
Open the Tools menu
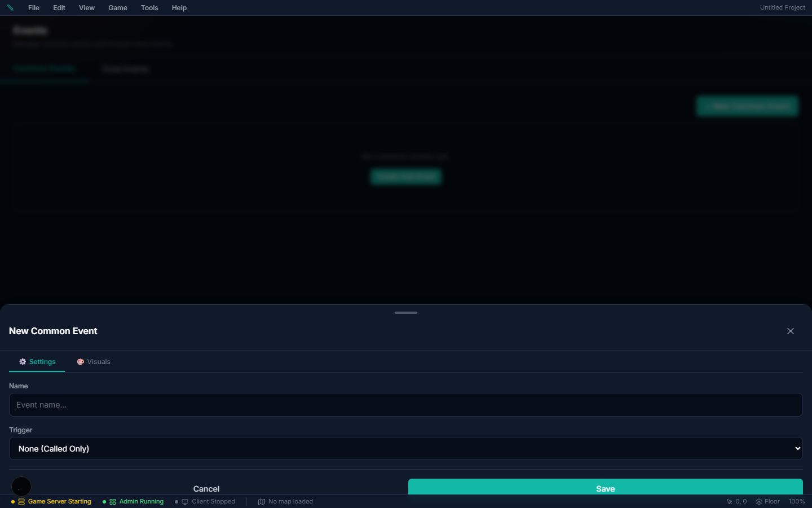click(x=149, y=8)
